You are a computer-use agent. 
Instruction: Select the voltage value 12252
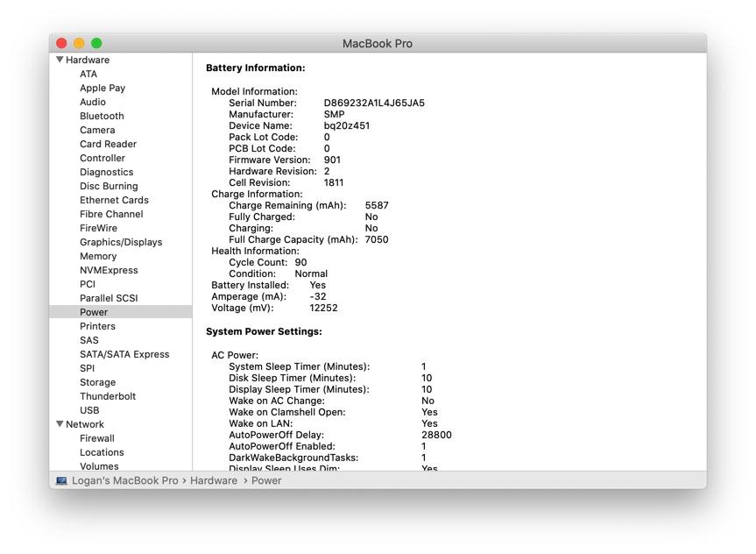click(323, 308)
